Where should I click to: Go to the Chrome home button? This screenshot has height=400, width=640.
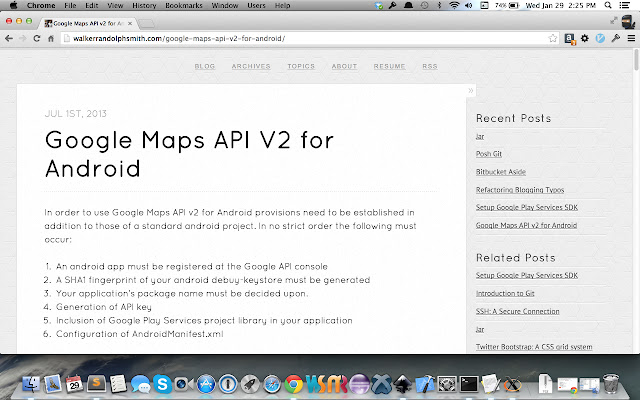[51, 38]
